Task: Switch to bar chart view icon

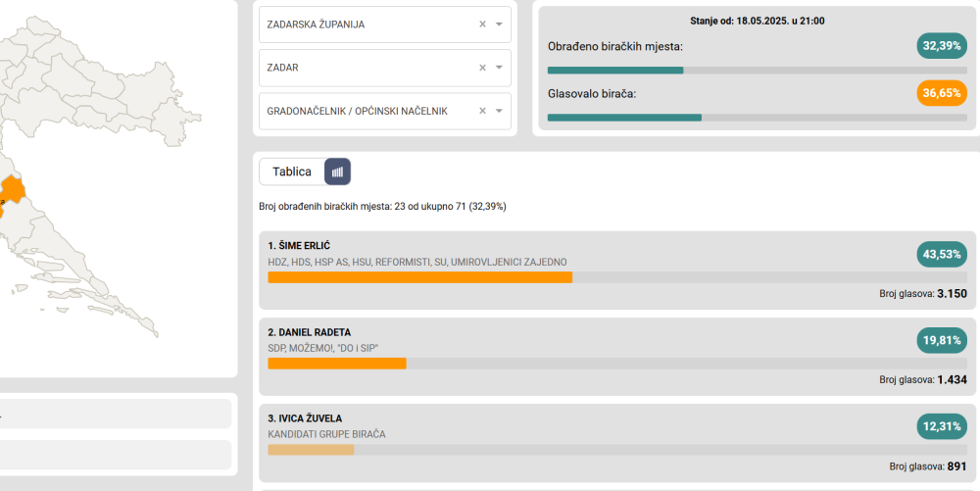Action: 337,172
